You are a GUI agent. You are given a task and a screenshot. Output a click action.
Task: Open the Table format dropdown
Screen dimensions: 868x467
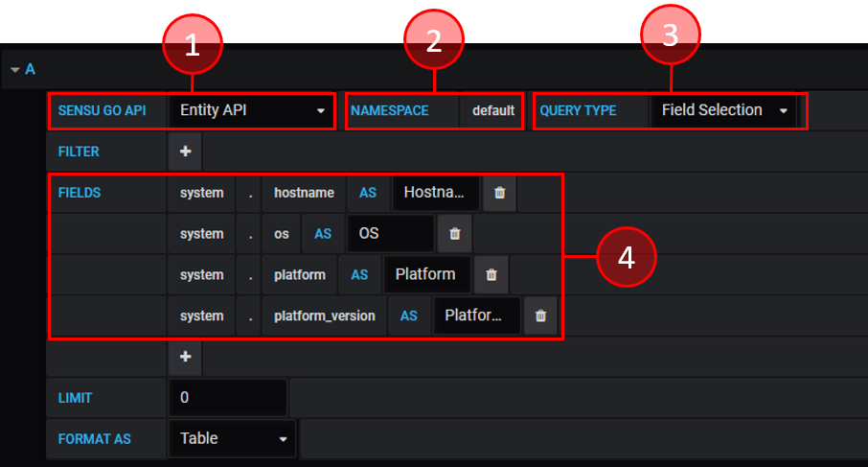(x=232, y=439)
